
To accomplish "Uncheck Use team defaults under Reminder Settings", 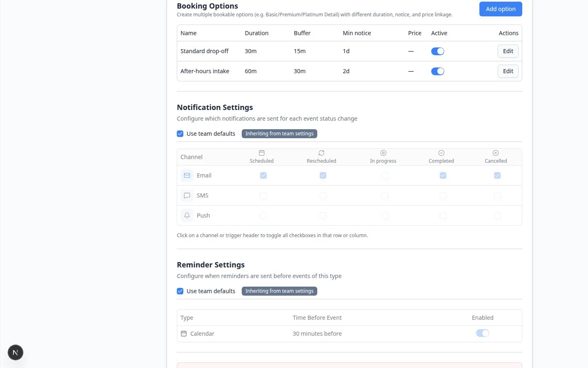I will pyautogui.click(x=180, y=291).
